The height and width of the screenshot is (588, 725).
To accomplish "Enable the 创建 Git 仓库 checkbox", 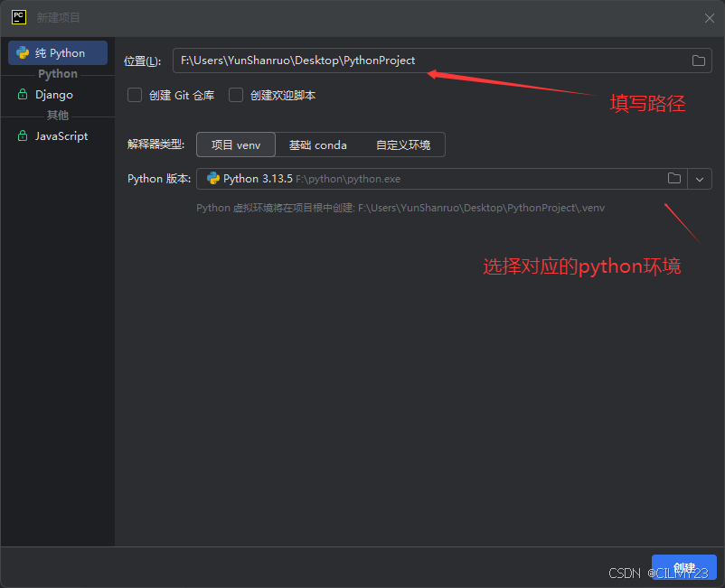I will click(135, 95).
